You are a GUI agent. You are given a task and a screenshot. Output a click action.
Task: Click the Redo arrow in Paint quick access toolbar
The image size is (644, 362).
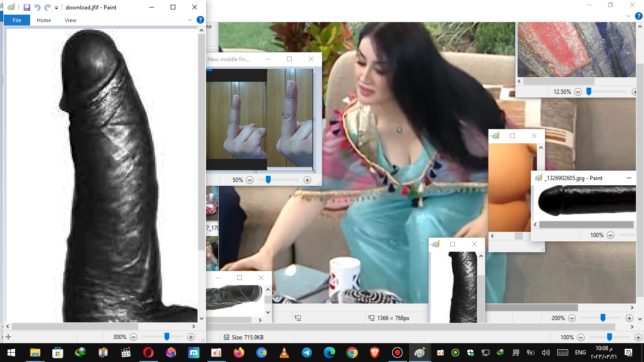point(47,8)
